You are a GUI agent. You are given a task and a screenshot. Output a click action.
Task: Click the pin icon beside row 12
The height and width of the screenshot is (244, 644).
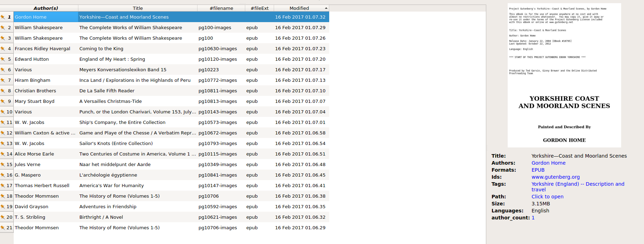[2, 133]
